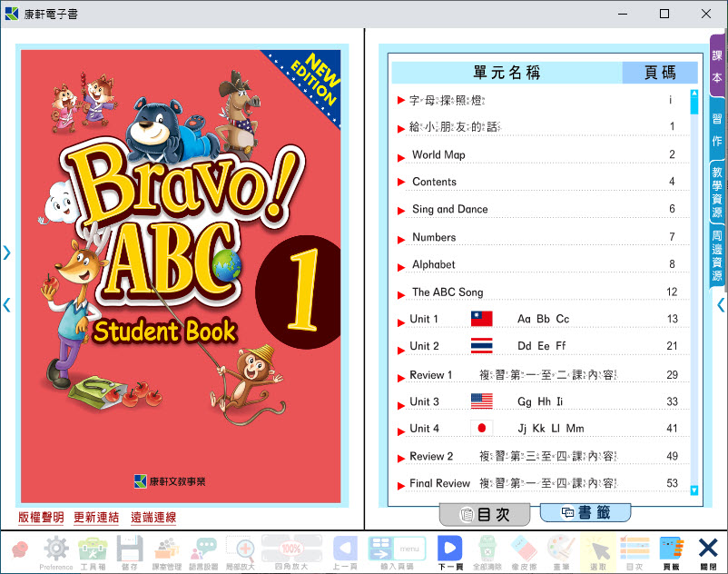The width and height of the screenshot is (728, 574).
Task: Click the 頁籤 bookmark tabs icon
Action: pos(671,550)
